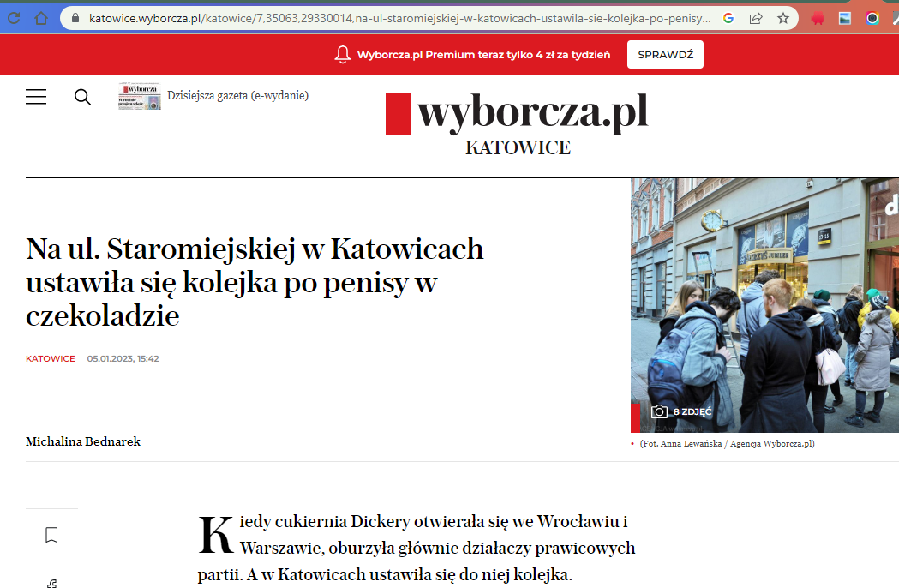Open the camera icon photo gallery
The image size is (899, 588).
(x=659, y=411)
